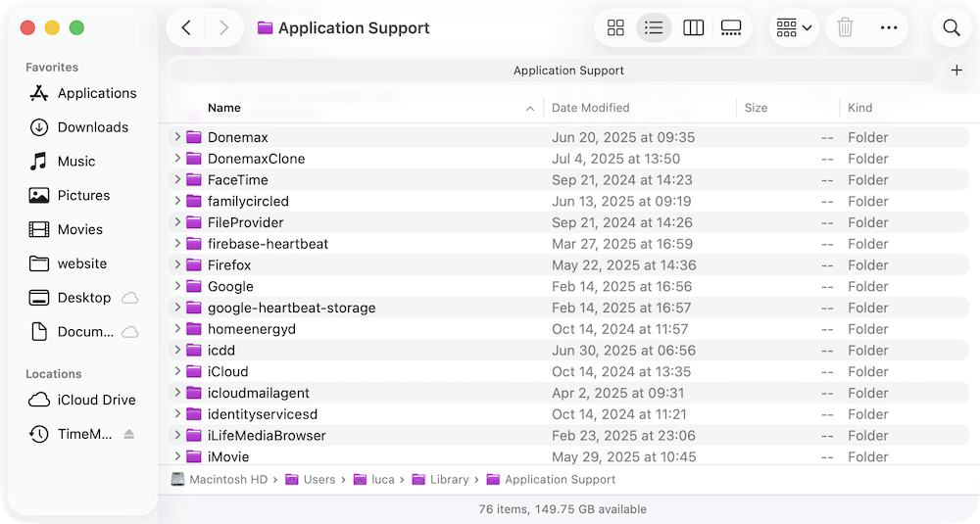This screenshot has width=980, height=524.
Task: Select the iLifeMediaBrowser folder row
Action: [568, 435]
